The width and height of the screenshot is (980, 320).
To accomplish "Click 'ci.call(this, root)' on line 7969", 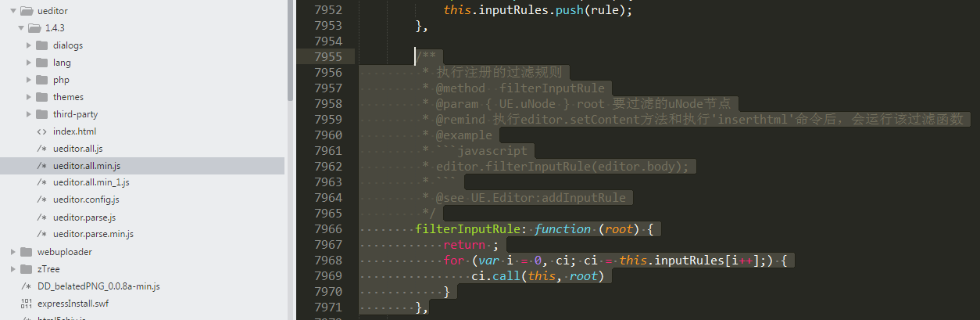I will [x=538, y=275].
